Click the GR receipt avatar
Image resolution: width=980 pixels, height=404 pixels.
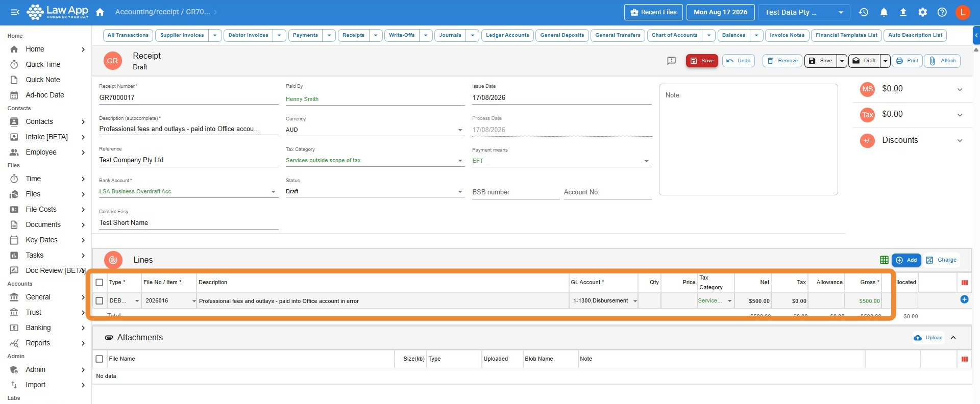point(112,61)
